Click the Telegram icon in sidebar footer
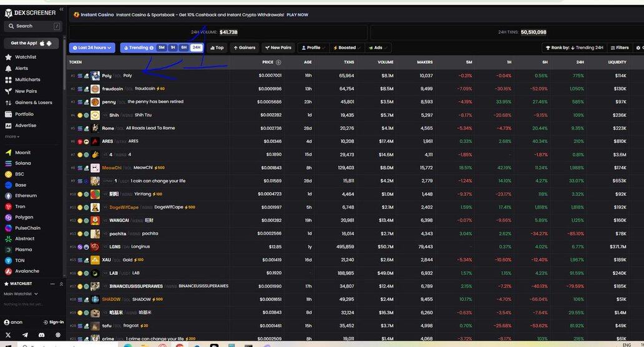This screenshot has width=644, height=347. click(x=25, y=335)
